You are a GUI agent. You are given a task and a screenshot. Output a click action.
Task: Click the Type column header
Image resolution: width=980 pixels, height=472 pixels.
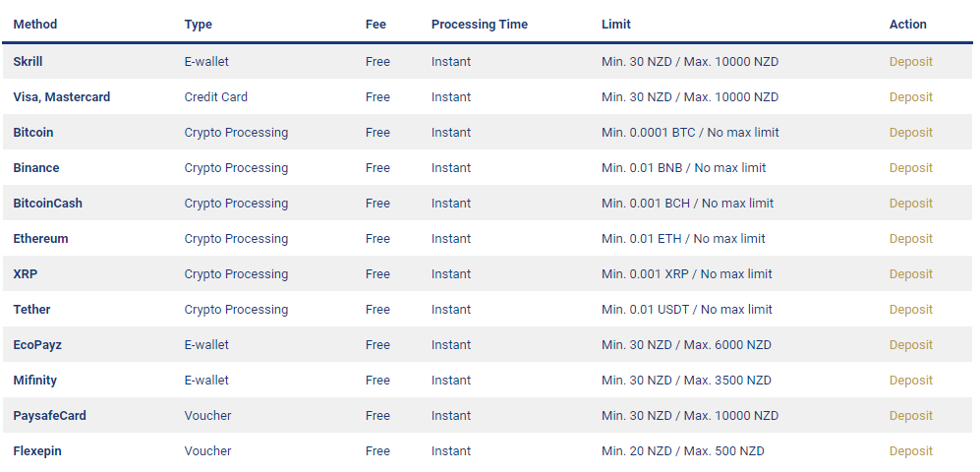tap(198, 25)
